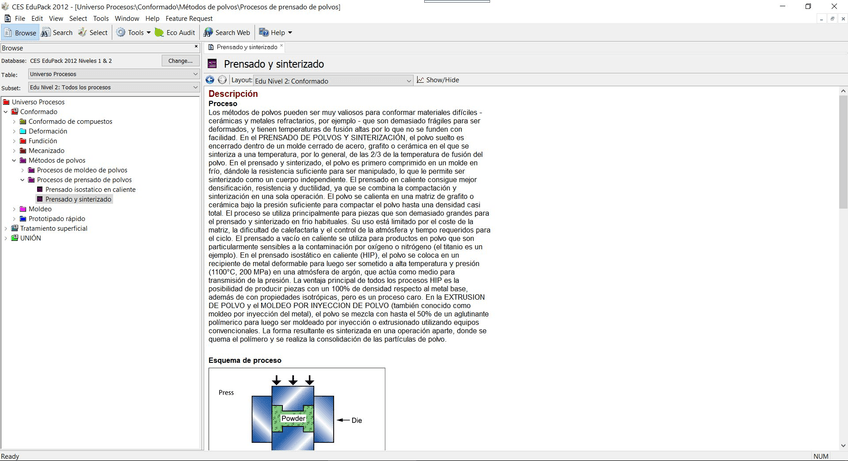Open the View menu
The height and width of the screenshot is (461, 848).
(x=56, y=18)
